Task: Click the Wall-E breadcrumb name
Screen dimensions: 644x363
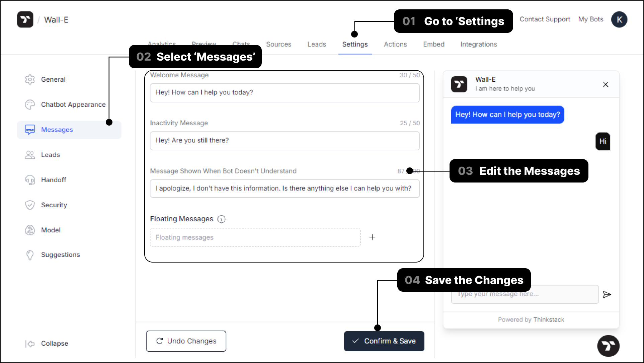Action: [56, 20]
